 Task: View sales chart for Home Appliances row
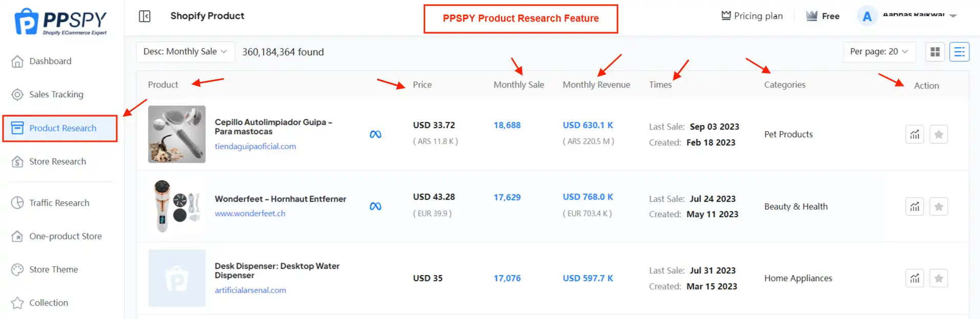coord(914,279)
